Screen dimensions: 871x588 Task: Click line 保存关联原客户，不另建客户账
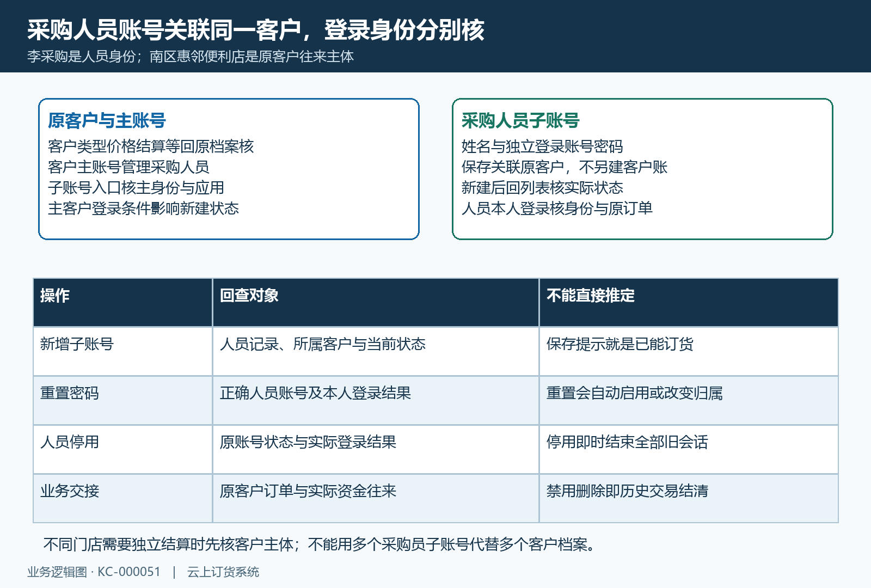(565, 167)
